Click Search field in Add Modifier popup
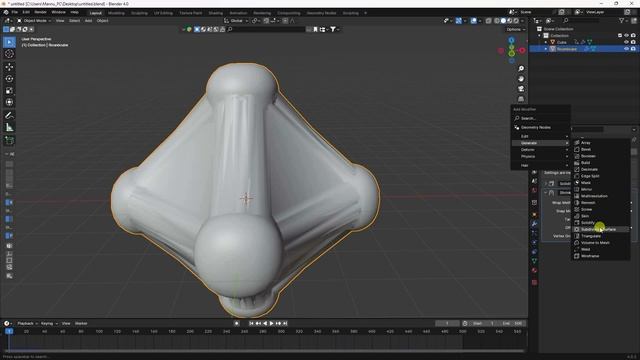Viewport: 640px width, 360px height. (x=541, y=118)
